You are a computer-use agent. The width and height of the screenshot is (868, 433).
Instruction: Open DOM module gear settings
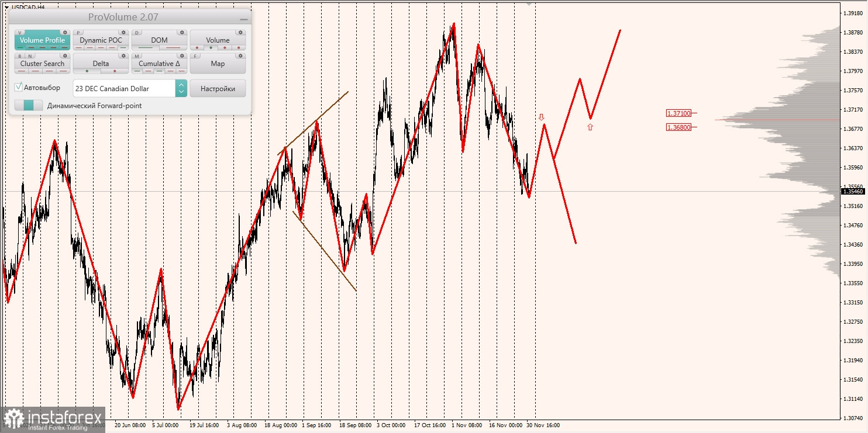pyautogui.click(x=182, y=32)
